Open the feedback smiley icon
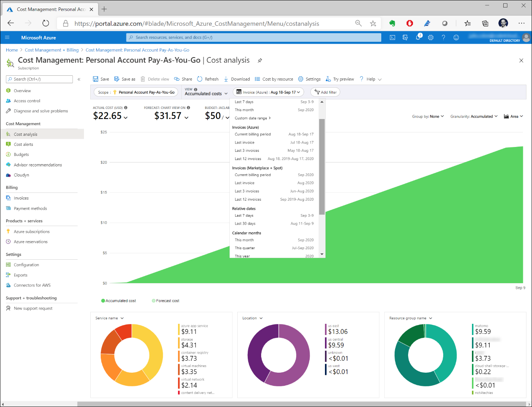Viewport: 532px width, 407px height. tap(456, 37)
